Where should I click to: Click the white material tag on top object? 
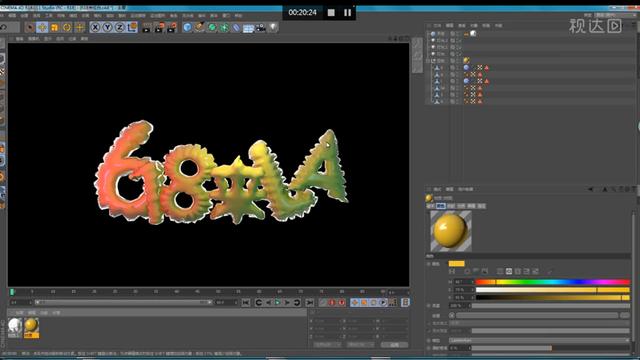click(473, 33)
